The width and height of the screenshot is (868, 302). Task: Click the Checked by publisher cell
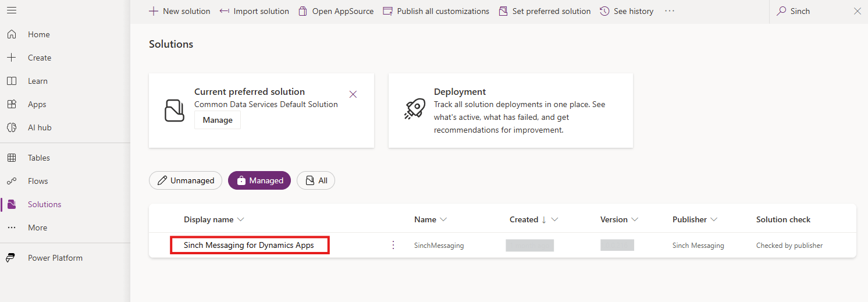pos(789,246)
